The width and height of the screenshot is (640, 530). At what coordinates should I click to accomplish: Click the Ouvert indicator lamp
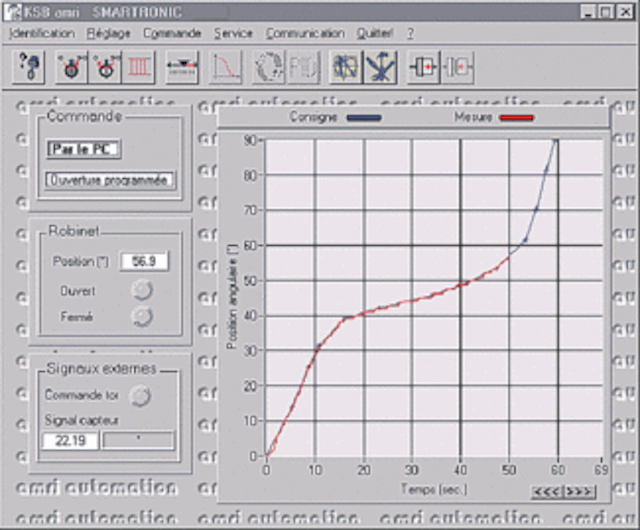click(142, 290)
